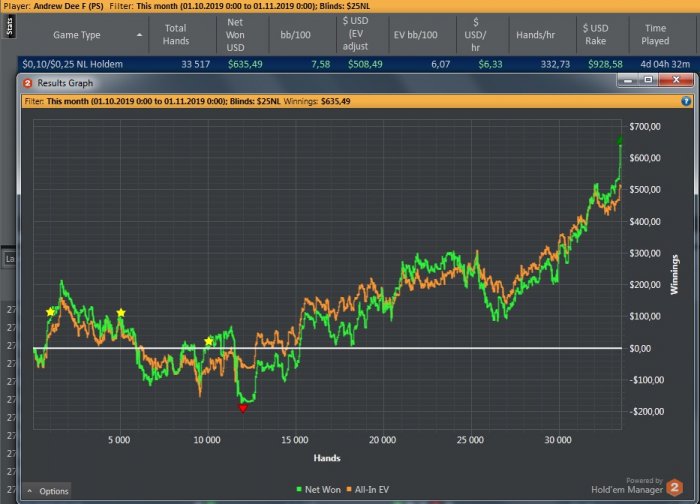This screenshot has height=504, width=700.
Task: Expand the Options panel
Action: 47,491
